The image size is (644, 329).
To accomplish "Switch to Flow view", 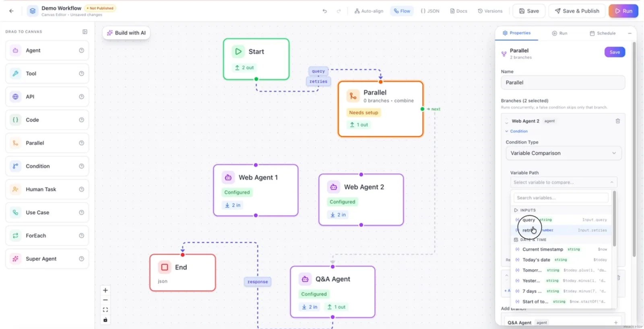I will (402, 11).
